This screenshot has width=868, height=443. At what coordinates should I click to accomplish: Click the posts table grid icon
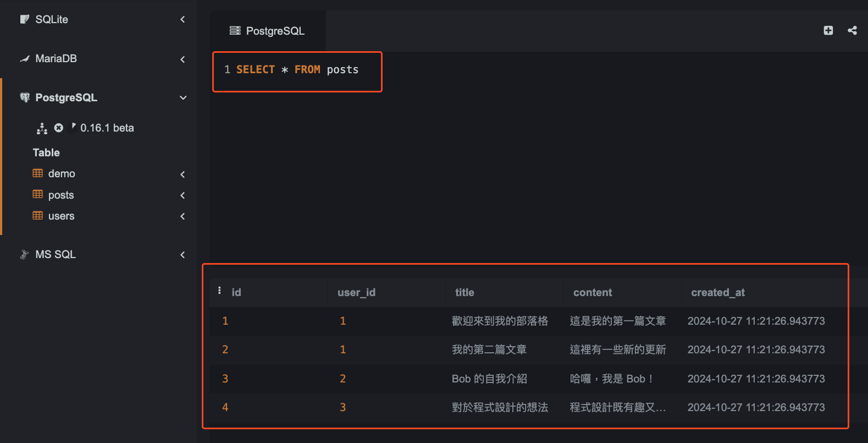coord(38,194)
